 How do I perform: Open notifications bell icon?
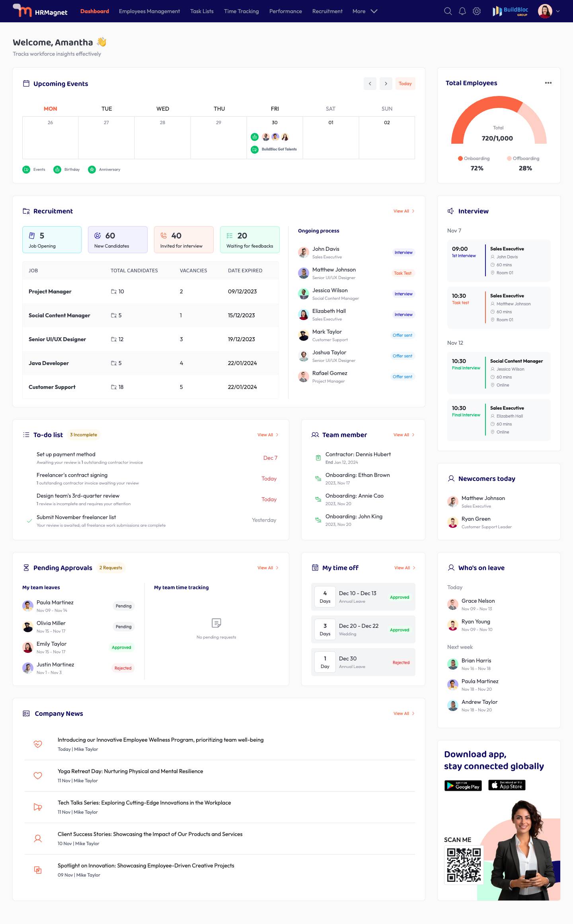click(462, 11)
